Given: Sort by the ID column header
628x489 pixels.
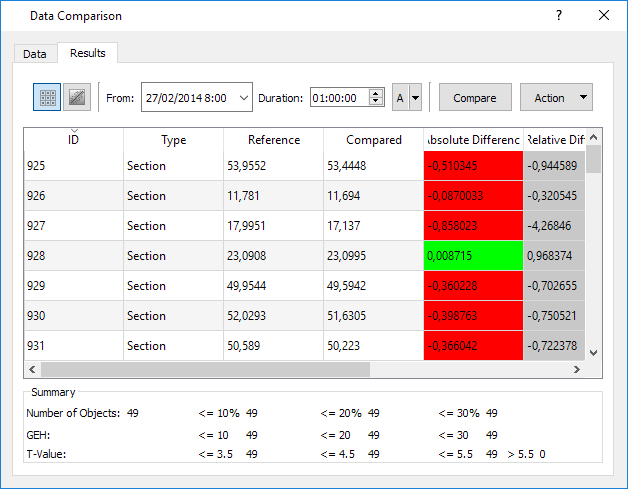Looking at the screenshot, I should (74, 140).
